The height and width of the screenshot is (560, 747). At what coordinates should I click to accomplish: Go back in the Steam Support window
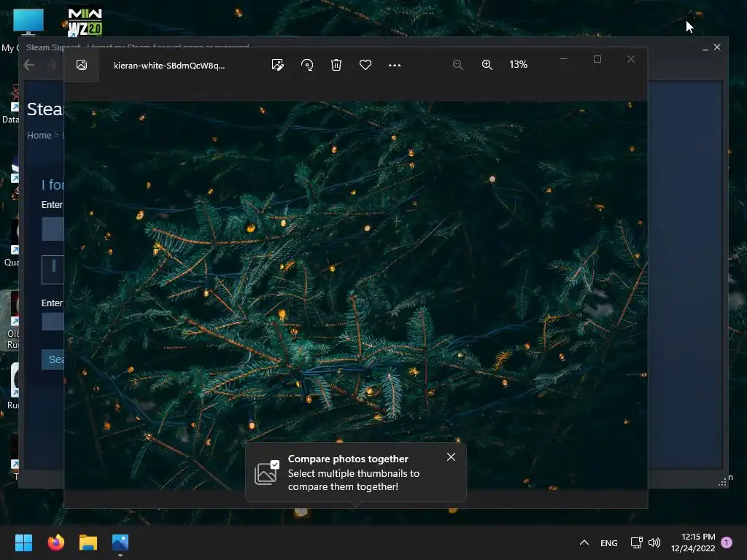(29, 65)
